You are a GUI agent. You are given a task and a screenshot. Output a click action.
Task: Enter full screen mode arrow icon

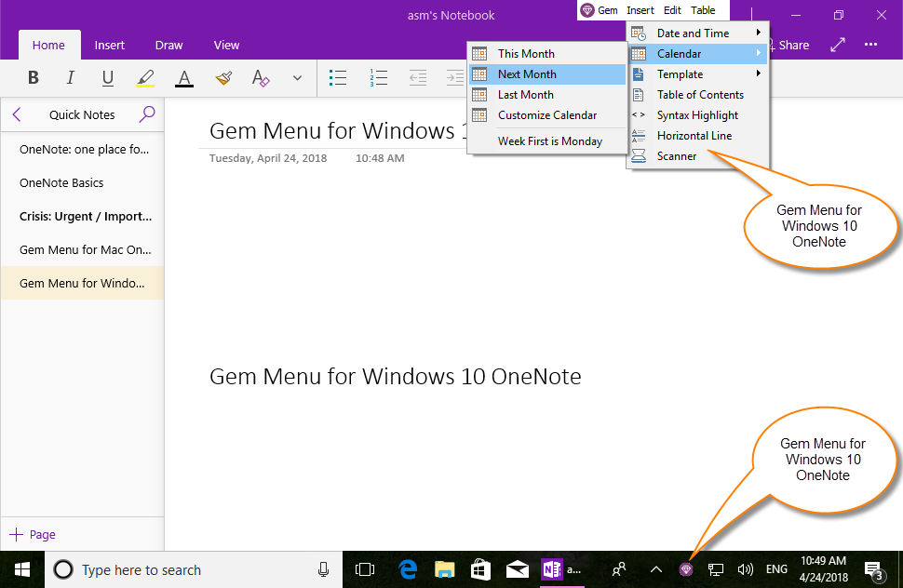tap(838, 45)
